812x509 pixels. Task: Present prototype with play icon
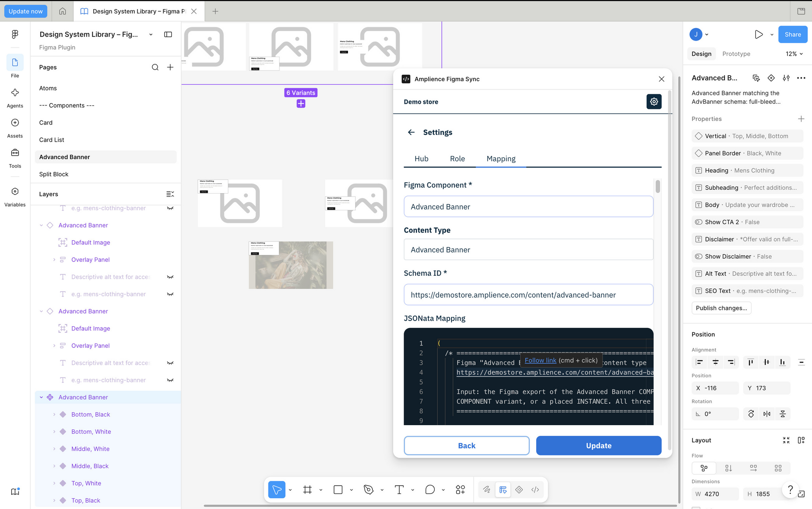(x=758, y=35)
